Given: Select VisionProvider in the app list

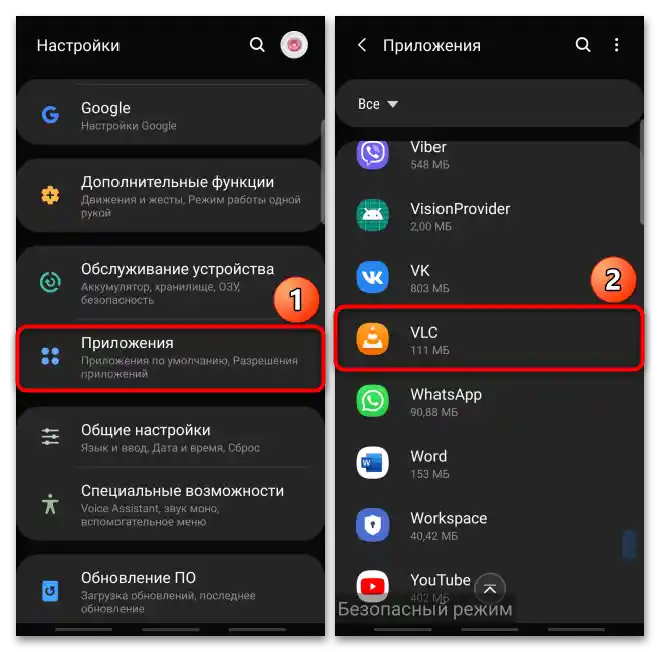Looking at the screenshot, I should tap(490, 216).
